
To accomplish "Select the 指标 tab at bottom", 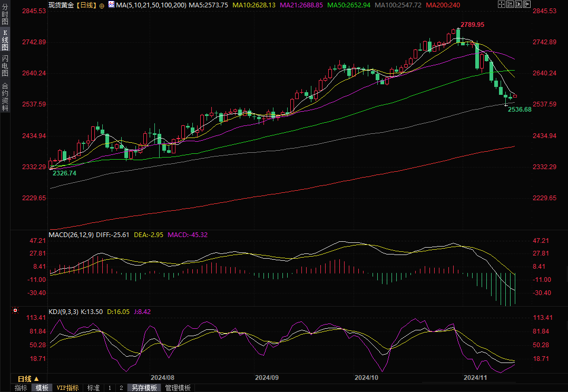I will pyautogui.click(x=21, y=388).
